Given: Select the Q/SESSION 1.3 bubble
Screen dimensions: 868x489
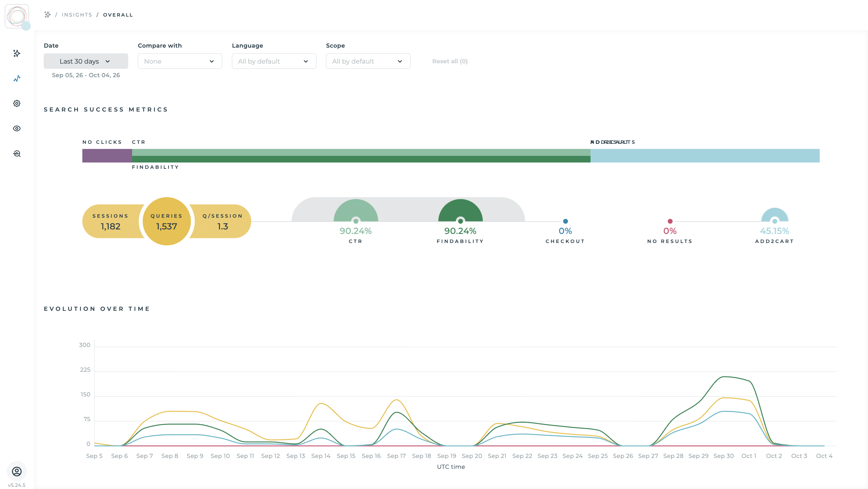Looking at the screenshot, I should pyautogui.click(x=222, y=222).
